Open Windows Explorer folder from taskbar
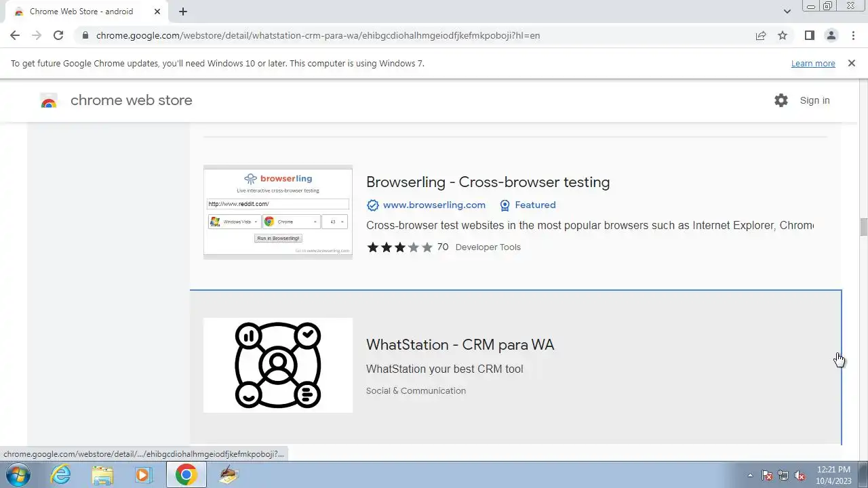 102,474
